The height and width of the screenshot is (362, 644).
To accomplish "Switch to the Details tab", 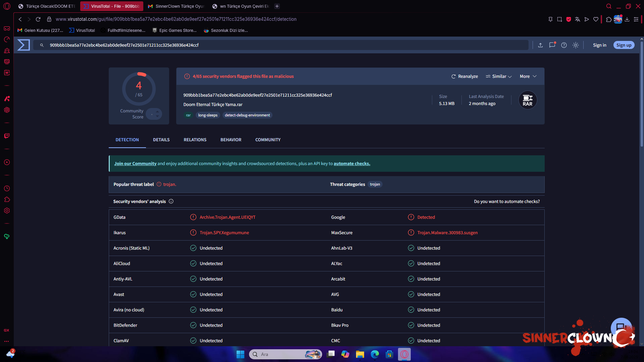I will click(161, 140).
